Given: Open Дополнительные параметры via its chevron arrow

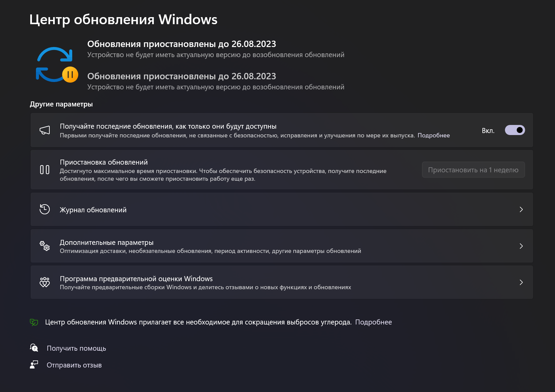Looking at the screenshot, I should (x=521, y=246).
